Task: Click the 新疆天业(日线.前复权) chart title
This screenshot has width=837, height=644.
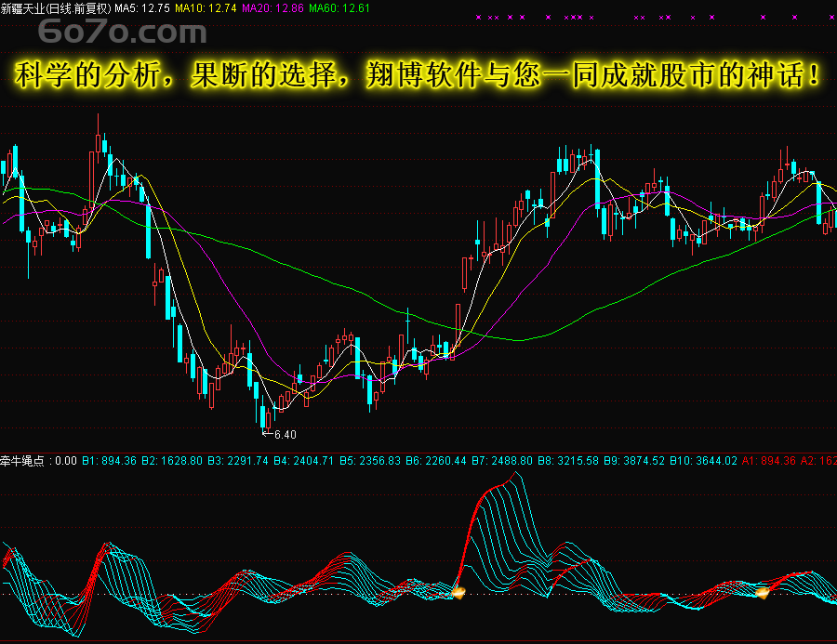Action: pyautogui.click(x=56, y=8)
